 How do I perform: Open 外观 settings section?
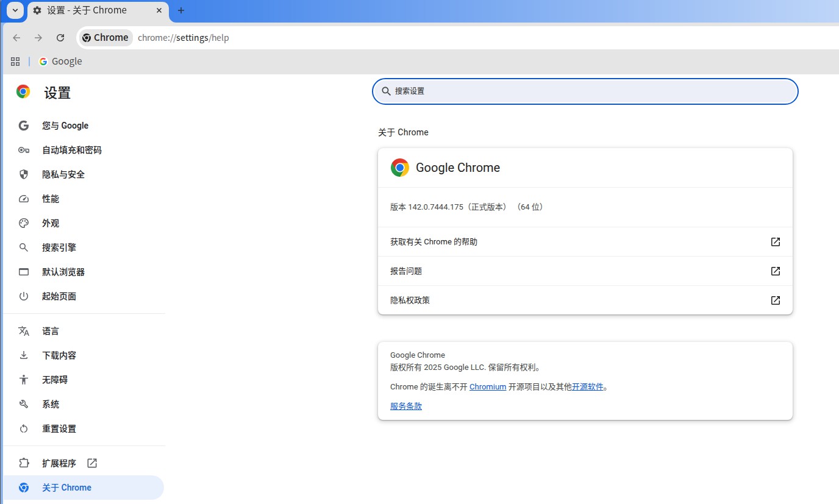[x=84, y=223]
